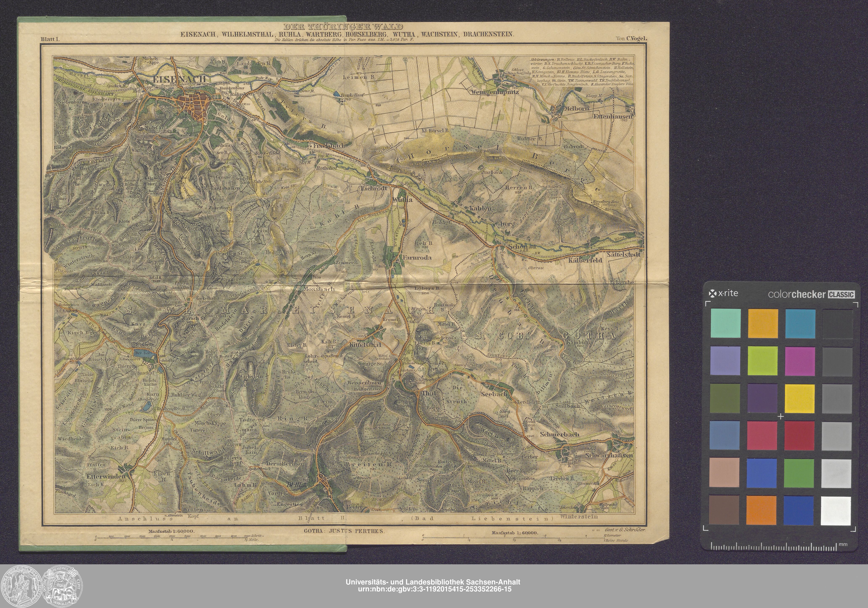Click the 'Kilometer' scale bar label
This screenshot has height=608, width=868.
612,535
